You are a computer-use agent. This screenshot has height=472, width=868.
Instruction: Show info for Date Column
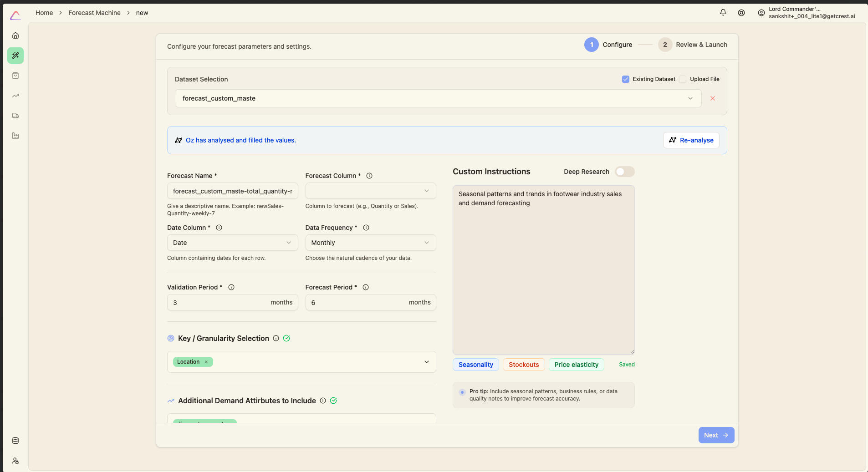[219, 228]
